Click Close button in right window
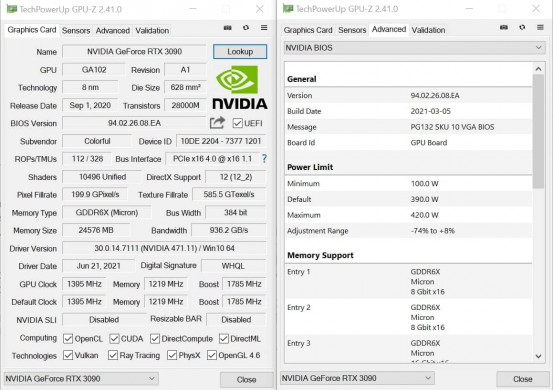Screen dimensions: 553x390 pyautogui.click(x=523, y=379)
